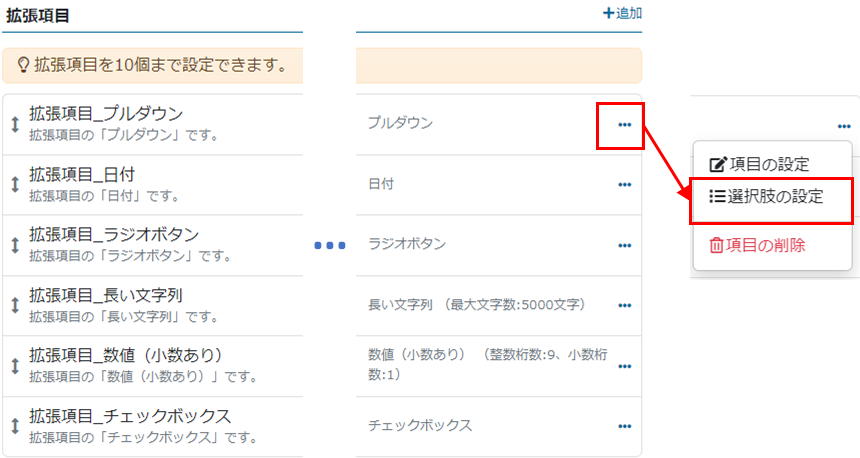Grab the reorder handle for 拡張項目_日付
This screenshot has height=458, width=860.
click(x=15, y=185)
